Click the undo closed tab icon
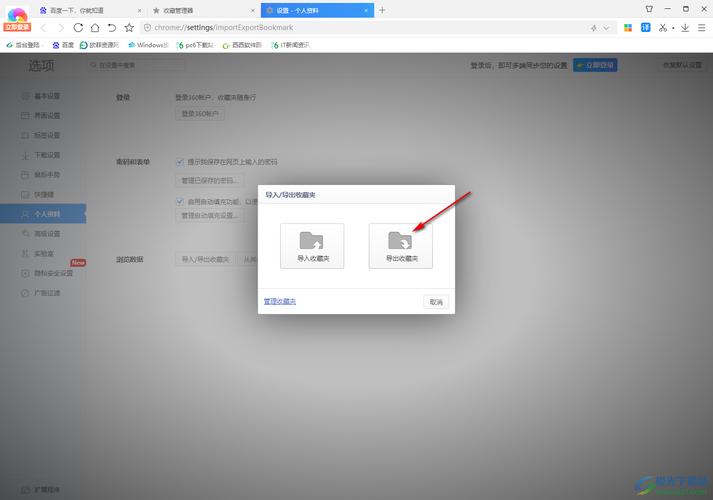This screenshot has height=500, width=713. point(111,28)
